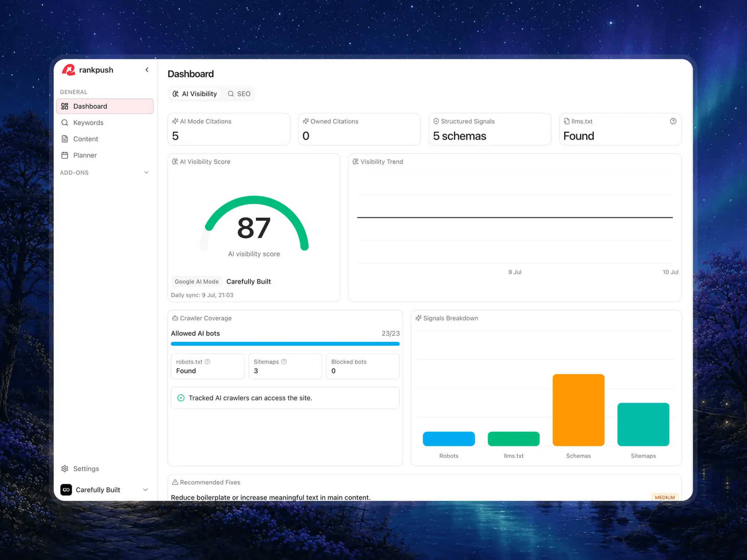747x560 pixels.
Task: Open the Carefully Built workspace dropdown
Action: click(105, 490)
